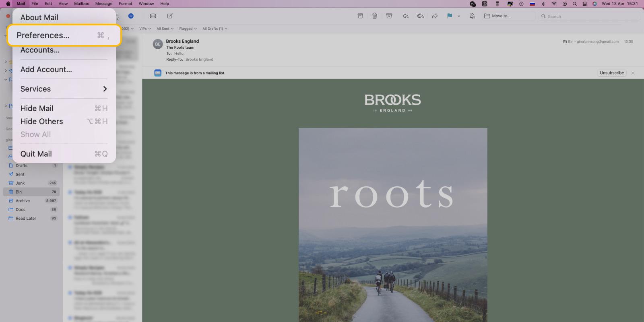Delete the message with the trash icon
644x322 pixels.
[x=375, y=16]
